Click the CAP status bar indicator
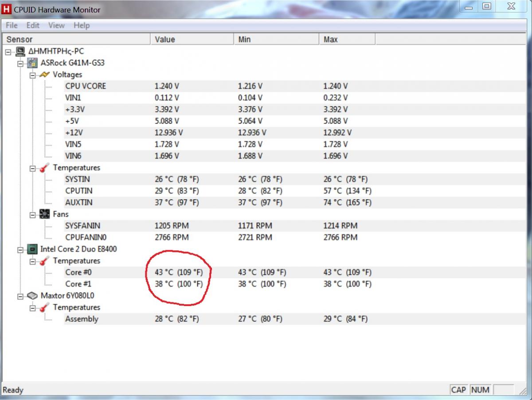 [458, 390]
